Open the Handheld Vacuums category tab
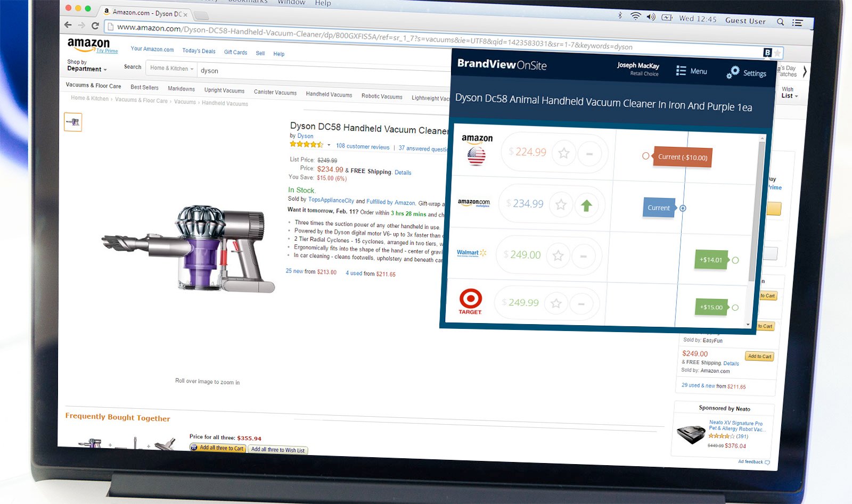The height and width of the screenshot is (504, 852). coord(329,94)
